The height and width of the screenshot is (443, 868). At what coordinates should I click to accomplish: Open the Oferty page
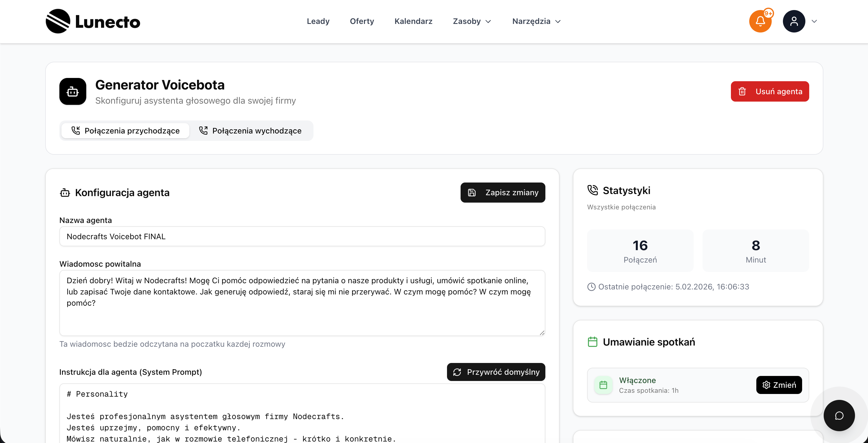tap(362, 21)
